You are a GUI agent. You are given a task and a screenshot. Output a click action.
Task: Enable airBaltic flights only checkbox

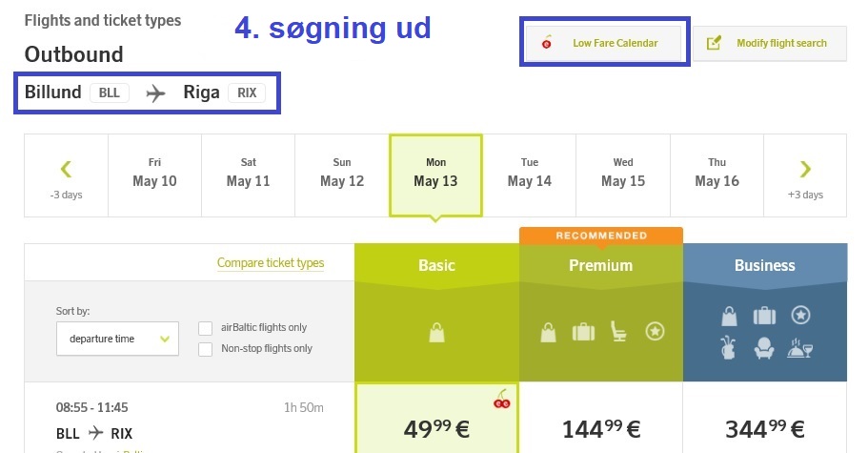pos(205,328)
